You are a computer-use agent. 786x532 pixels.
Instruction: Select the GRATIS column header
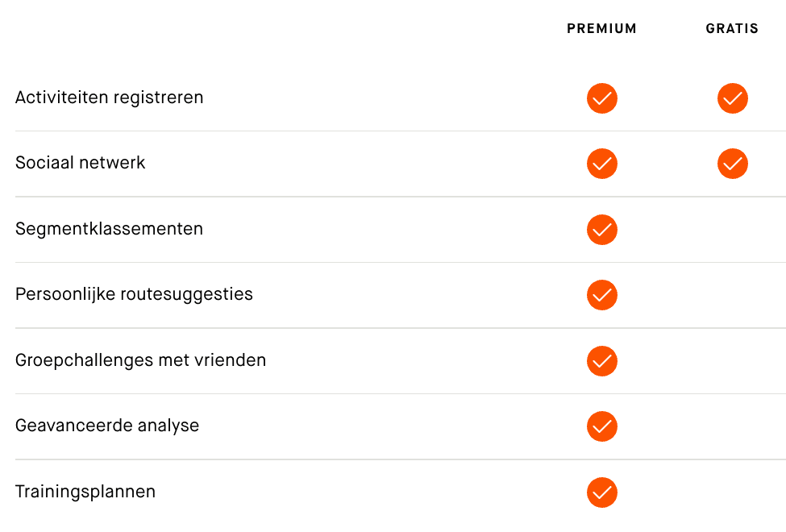[732, 29]
